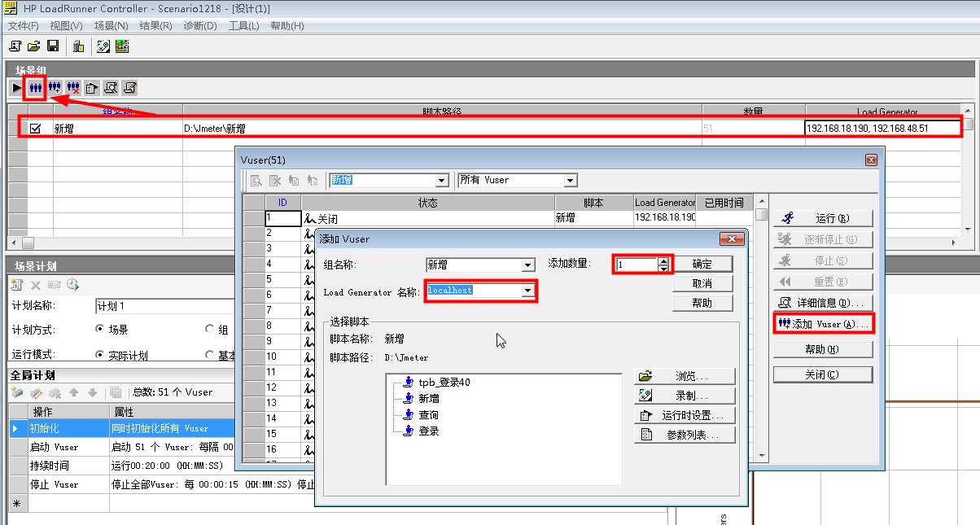This screenshot has height=525, width=980.
Task: Open the Load Generators toolbar icon
Action: tap(79, 46)
